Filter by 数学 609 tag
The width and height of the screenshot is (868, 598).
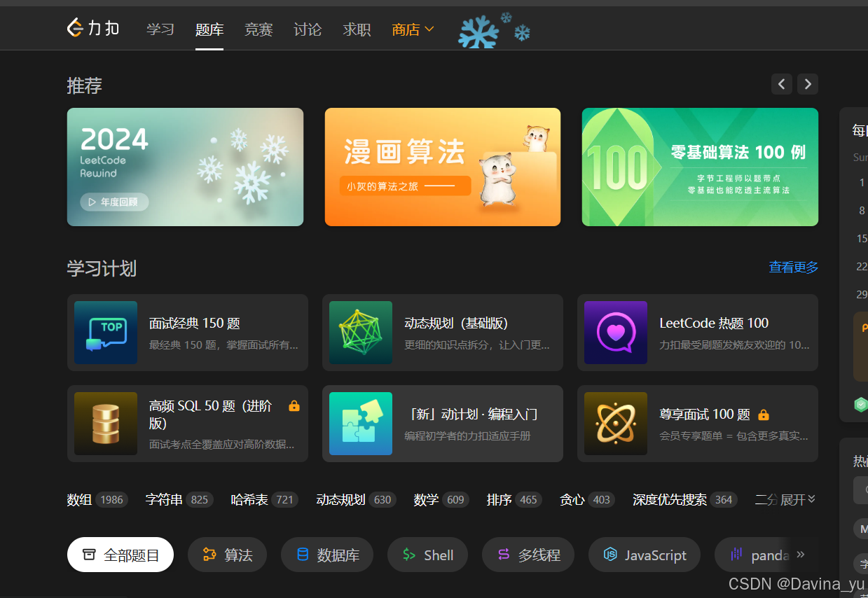click(x=441, y=500)
